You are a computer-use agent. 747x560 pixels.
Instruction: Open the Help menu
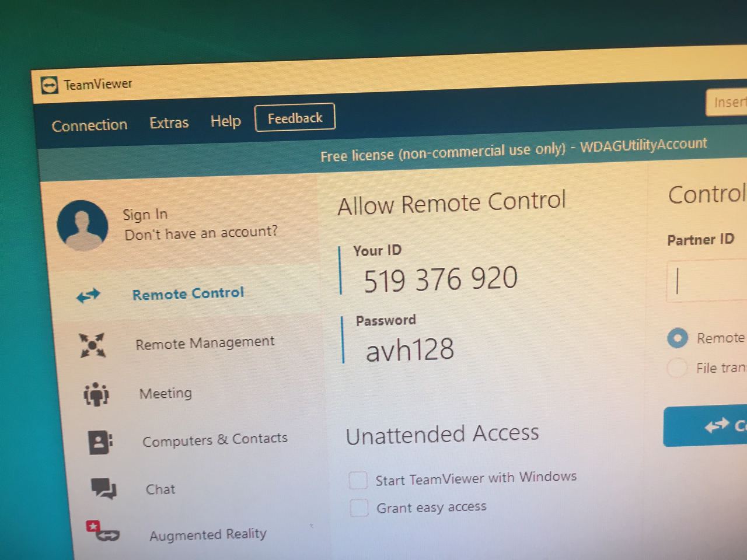[x=226, y=121]
